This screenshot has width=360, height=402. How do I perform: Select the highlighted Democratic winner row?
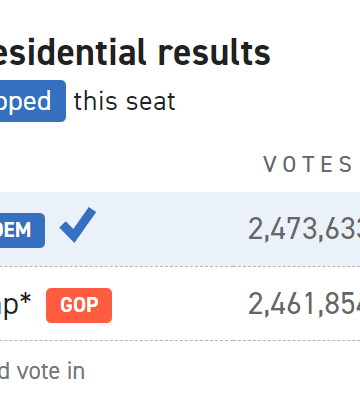point(180,229)
